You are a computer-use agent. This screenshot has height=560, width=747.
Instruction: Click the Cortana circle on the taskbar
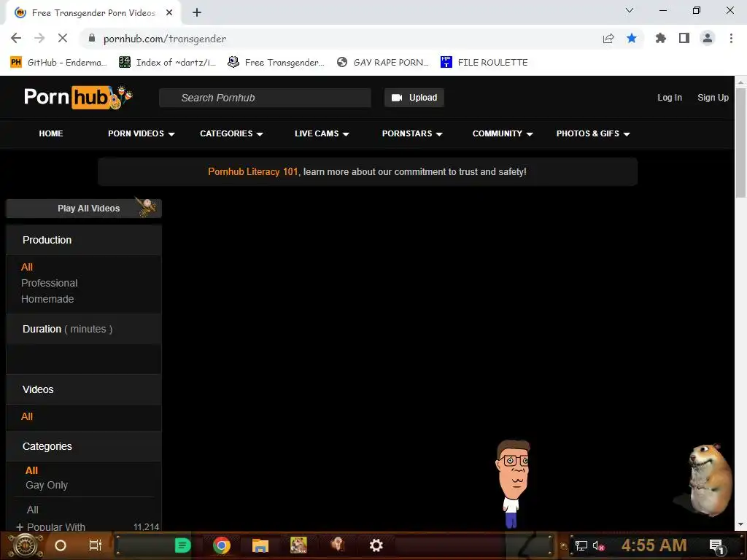coord(61,545)
